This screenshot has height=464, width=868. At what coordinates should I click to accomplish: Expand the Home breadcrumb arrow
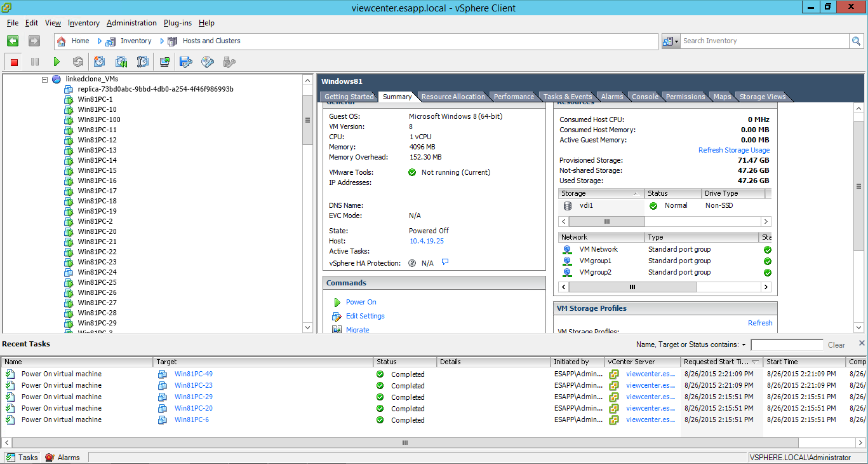tap(100, 41)
